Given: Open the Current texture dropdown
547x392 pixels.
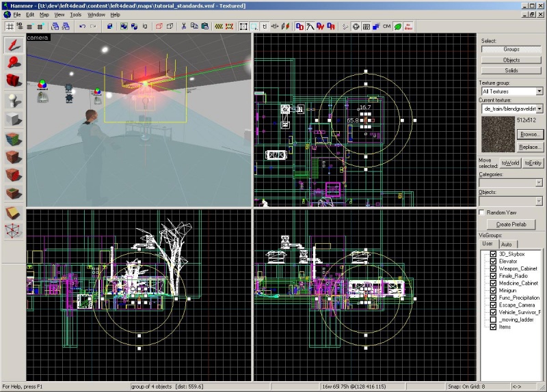Looking at the screenshot, I should pos(539,109).
